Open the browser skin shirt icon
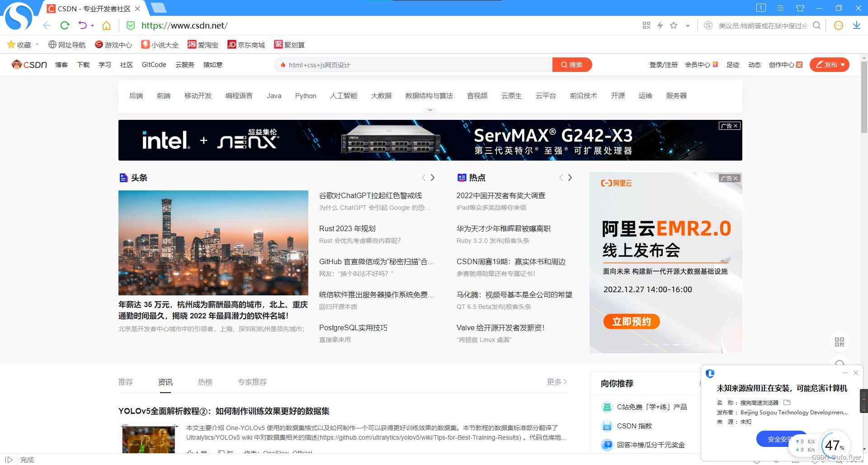 point(800,8)
